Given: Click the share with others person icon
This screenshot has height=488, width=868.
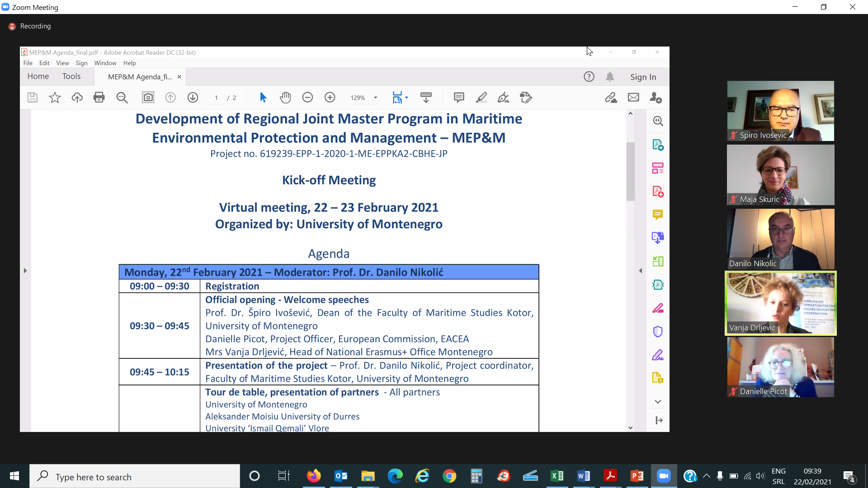Looking at the screenshot, I should [656, 98].
